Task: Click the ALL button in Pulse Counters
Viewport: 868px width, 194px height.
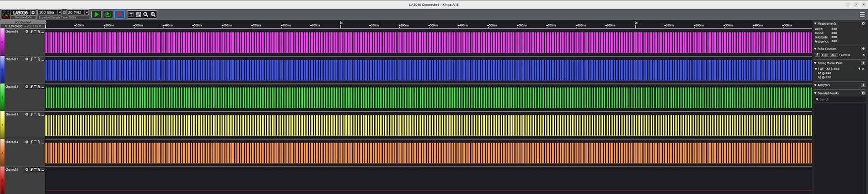Action: coord(834,55)
